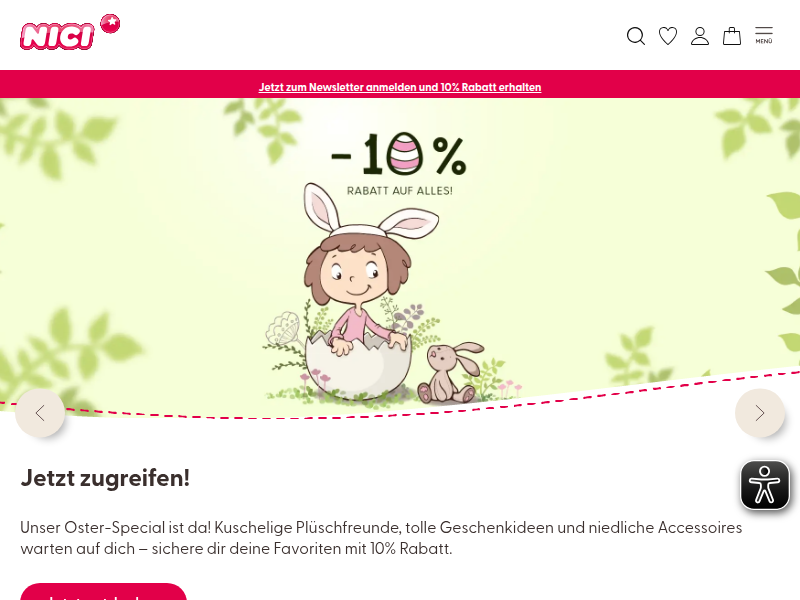The height and width of the screenshot is (600, 800).
Task: Open the accessibility widget icon
Action: point(765,485)
